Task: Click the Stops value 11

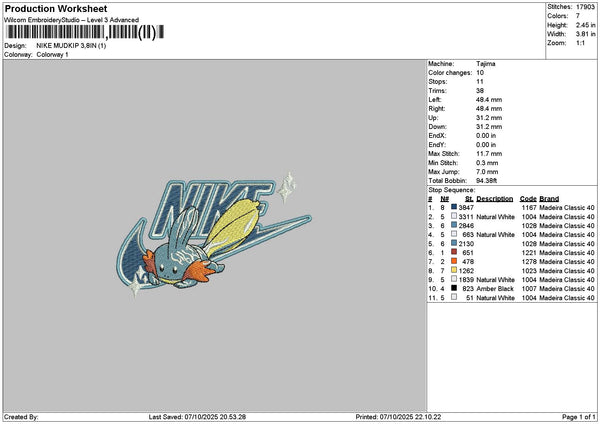Action: click(x=480, y=82)
